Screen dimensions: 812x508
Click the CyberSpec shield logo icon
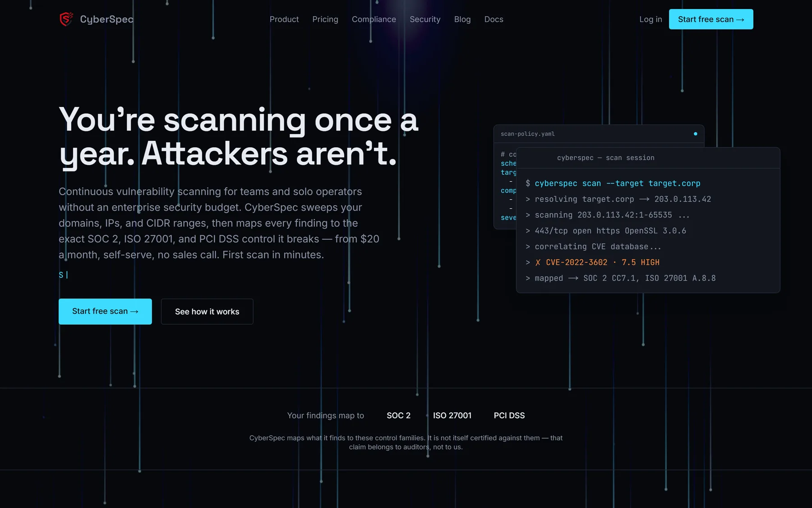click(66, 19)
